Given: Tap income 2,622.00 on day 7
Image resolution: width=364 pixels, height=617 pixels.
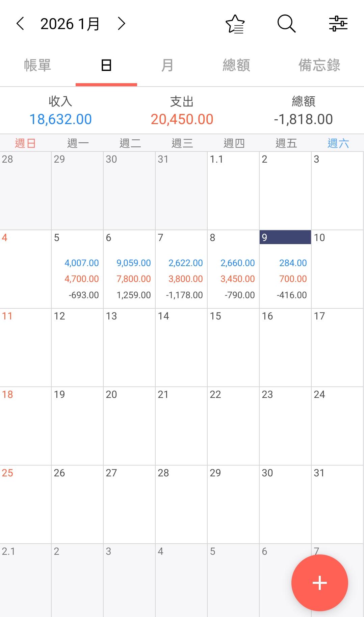Looking at the screenshot, I should coord(186,263).
